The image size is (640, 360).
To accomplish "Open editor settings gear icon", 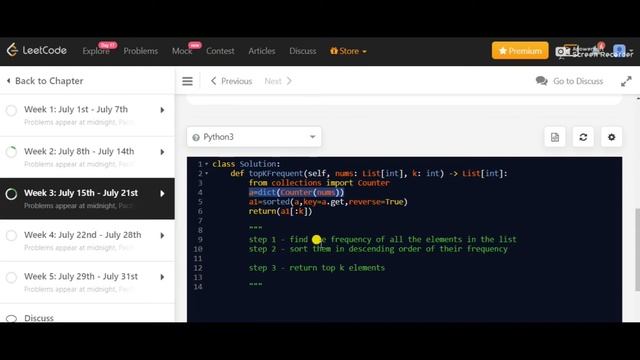I will pos(611,137).
